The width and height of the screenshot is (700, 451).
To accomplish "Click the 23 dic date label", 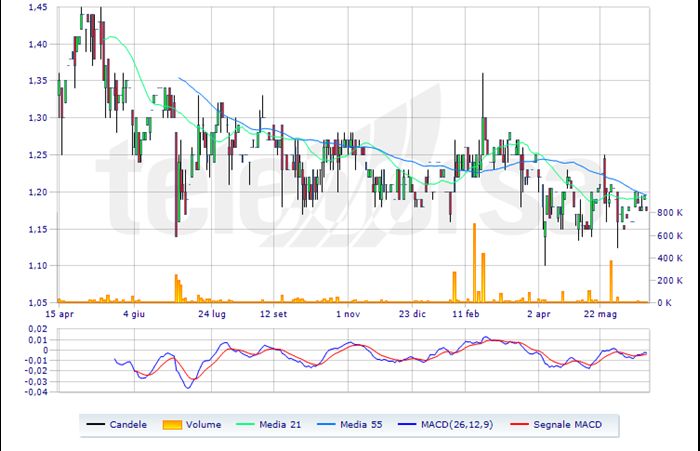I will click(412, 314).
